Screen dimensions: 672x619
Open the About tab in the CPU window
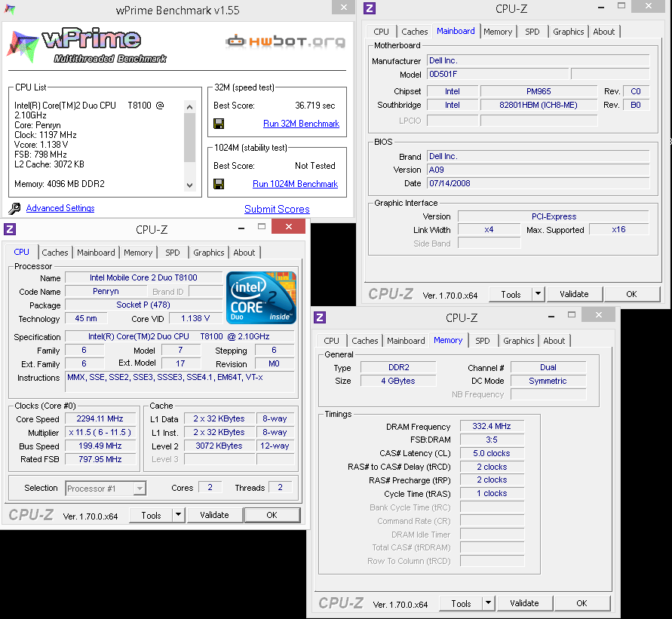pos(244,253)
